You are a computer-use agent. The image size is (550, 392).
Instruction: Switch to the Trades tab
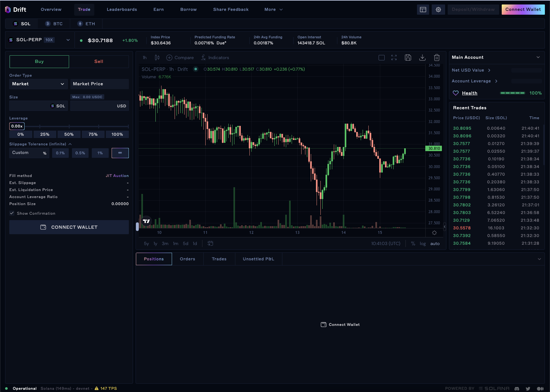(219, 259)
